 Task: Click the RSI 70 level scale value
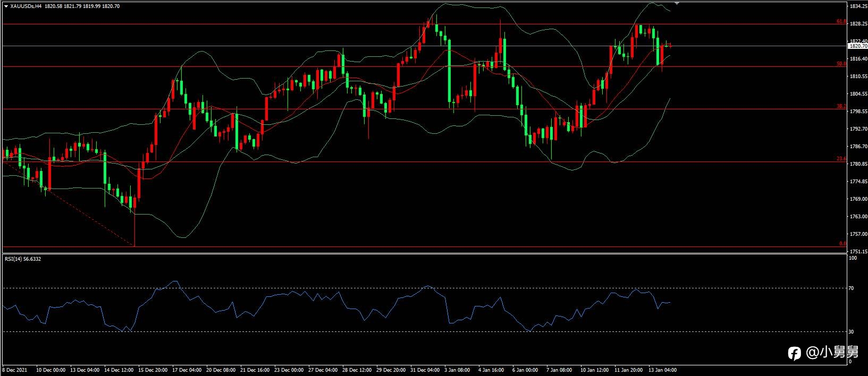coord(851,288)
